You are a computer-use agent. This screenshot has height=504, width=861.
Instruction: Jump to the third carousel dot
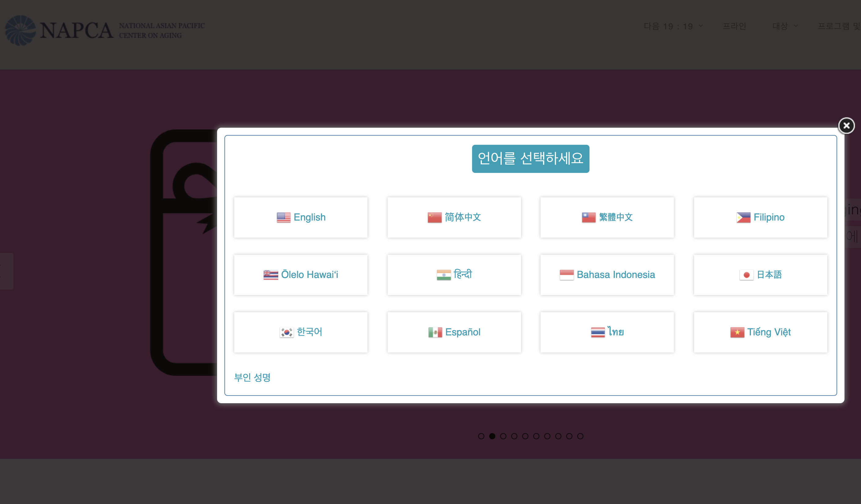click(503, 436)
